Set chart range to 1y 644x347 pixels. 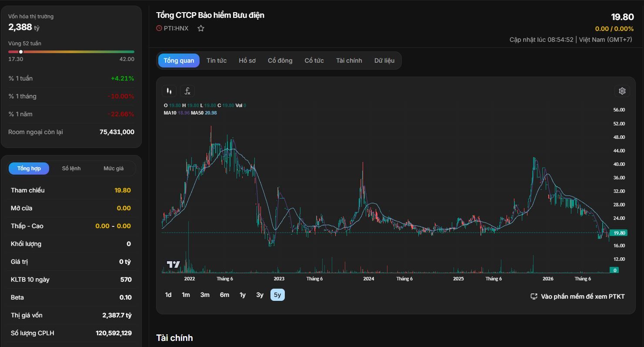tap(243, 295)
